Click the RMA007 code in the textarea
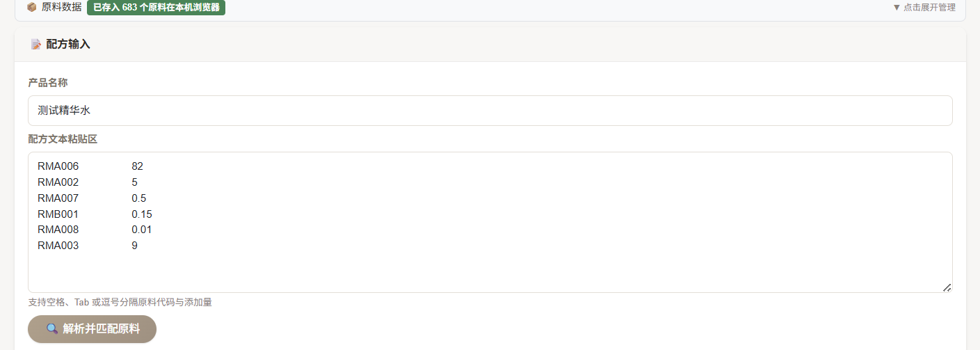 pos(58,198)
